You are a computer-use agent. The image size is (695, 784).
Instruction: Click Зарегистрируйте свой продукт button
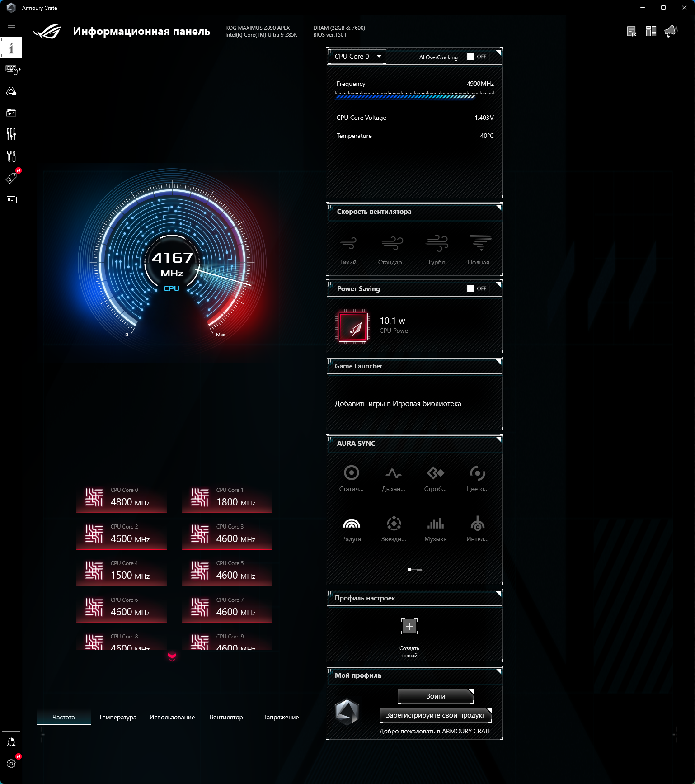coord(436,715)
